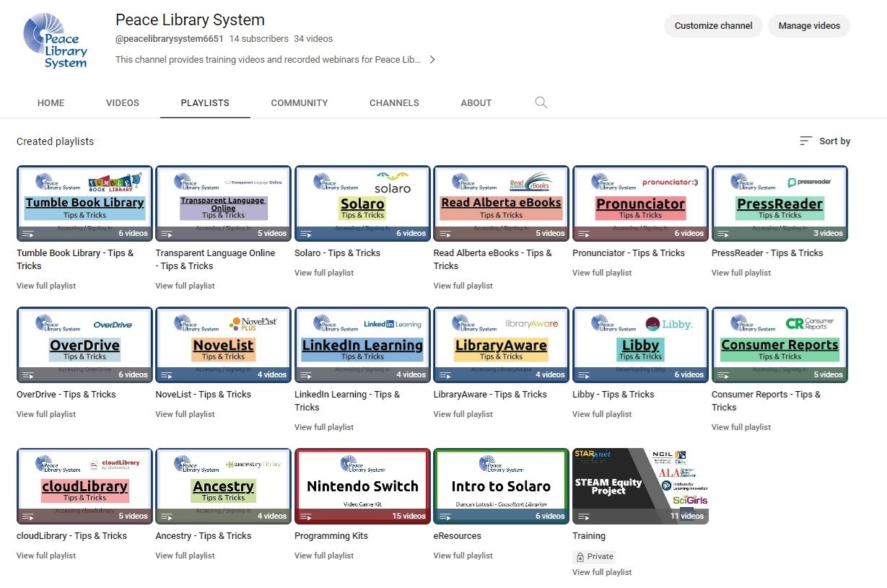View full playlist for OverDrive
887x588 pixels.
pos(46,414)
